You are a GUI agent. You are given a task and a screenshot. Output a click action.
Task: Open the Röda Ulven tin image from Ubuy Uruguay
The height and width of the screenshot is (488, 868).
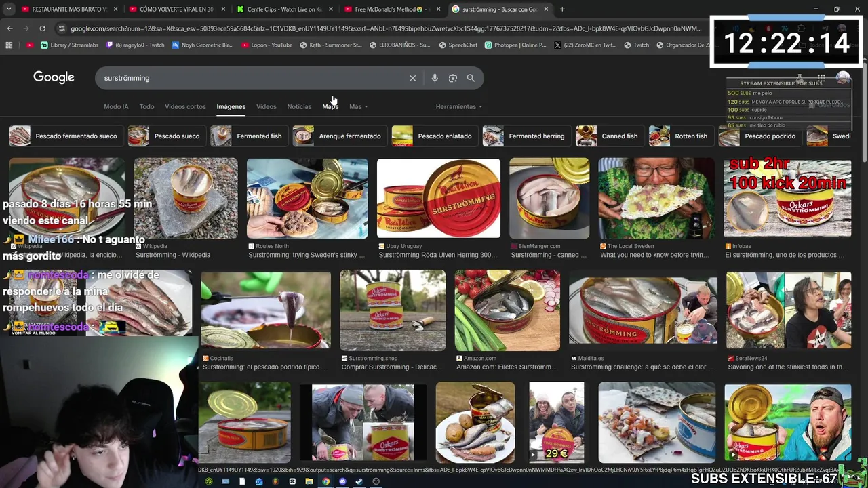[438, 199]
